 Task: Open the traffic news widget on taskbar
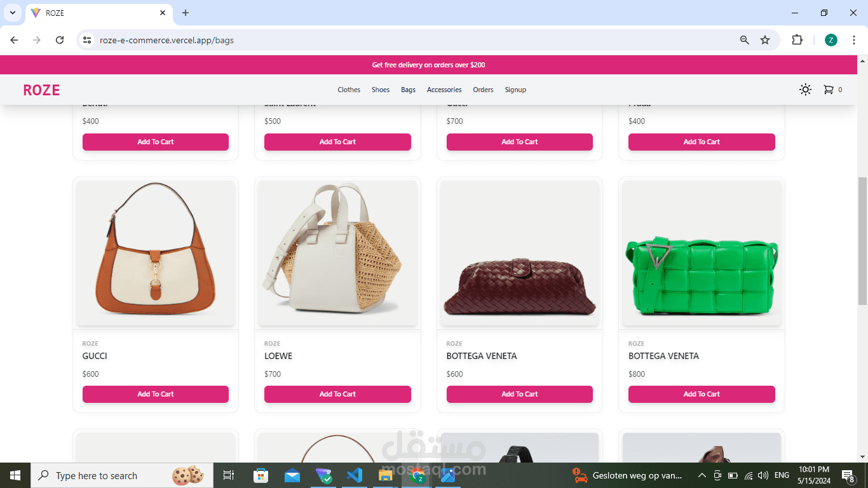pyautogui.click(x=628, y=475)
